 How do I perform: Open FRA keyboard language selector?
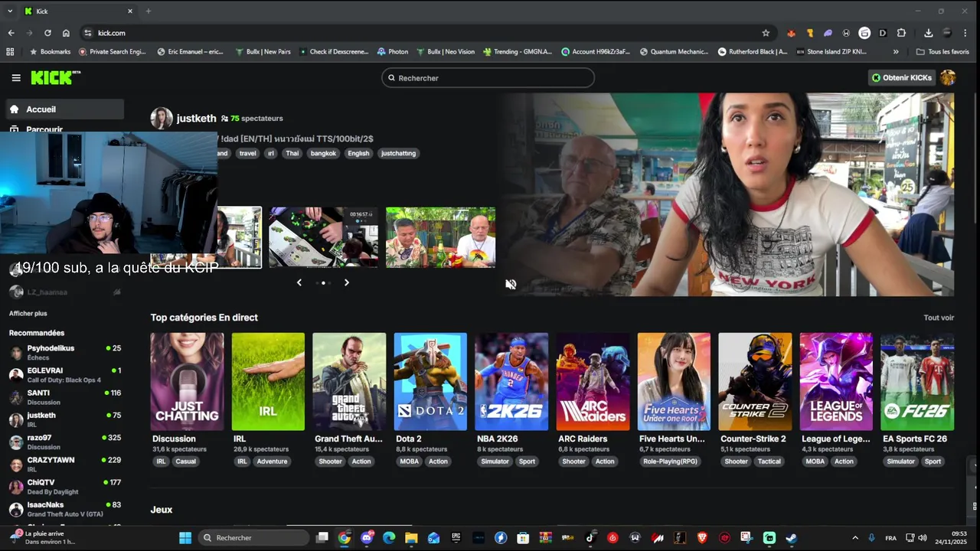click(x=891, y=538)
